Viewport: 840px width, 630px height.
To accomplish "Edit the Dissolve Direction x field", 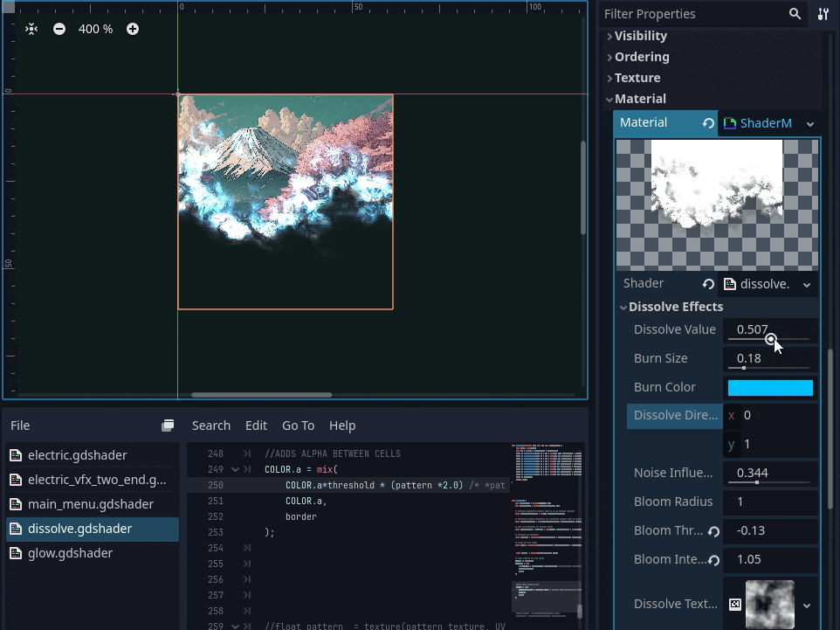I will tap(771, 416).
